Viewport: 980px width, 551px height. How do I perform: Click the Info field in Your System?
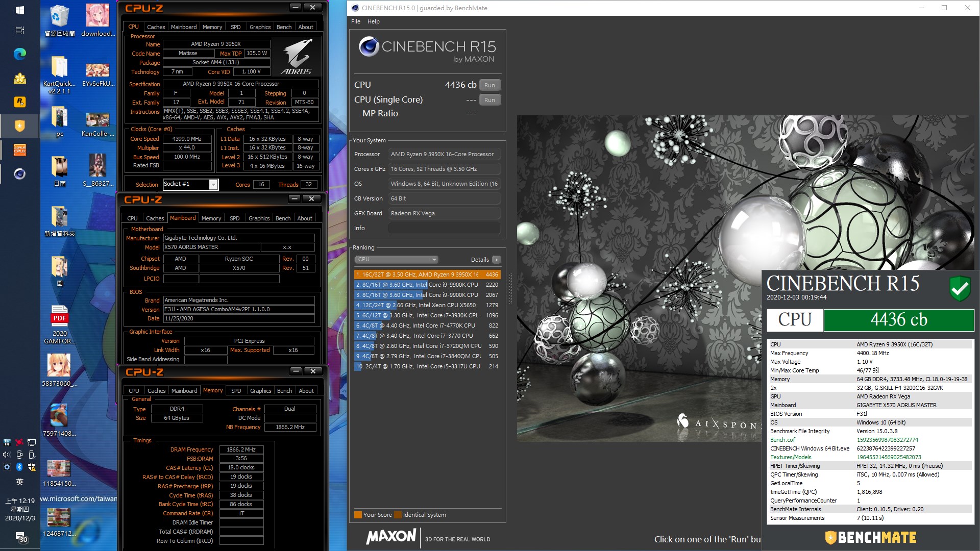(x=444, y=228)
